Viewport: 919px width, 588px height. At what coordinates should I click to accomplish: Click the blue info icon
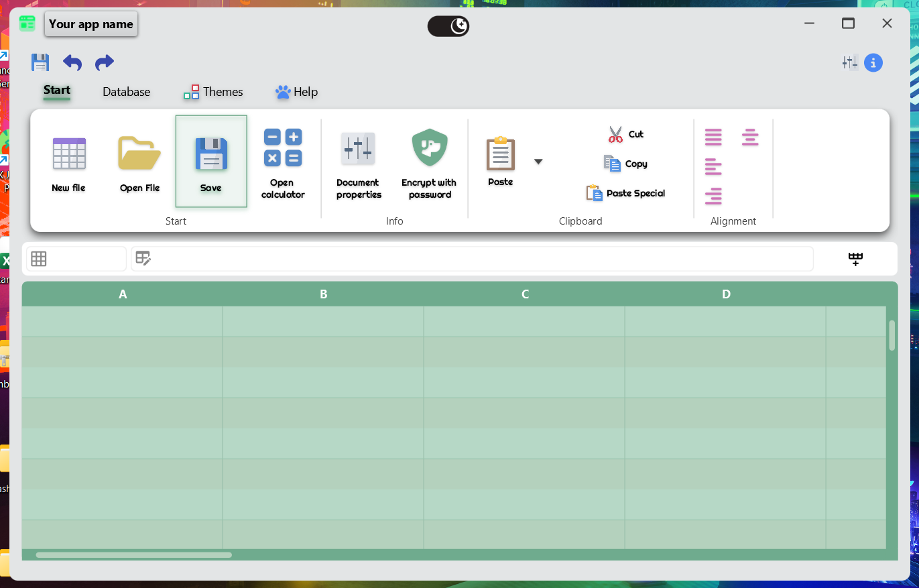pos(873,62)
